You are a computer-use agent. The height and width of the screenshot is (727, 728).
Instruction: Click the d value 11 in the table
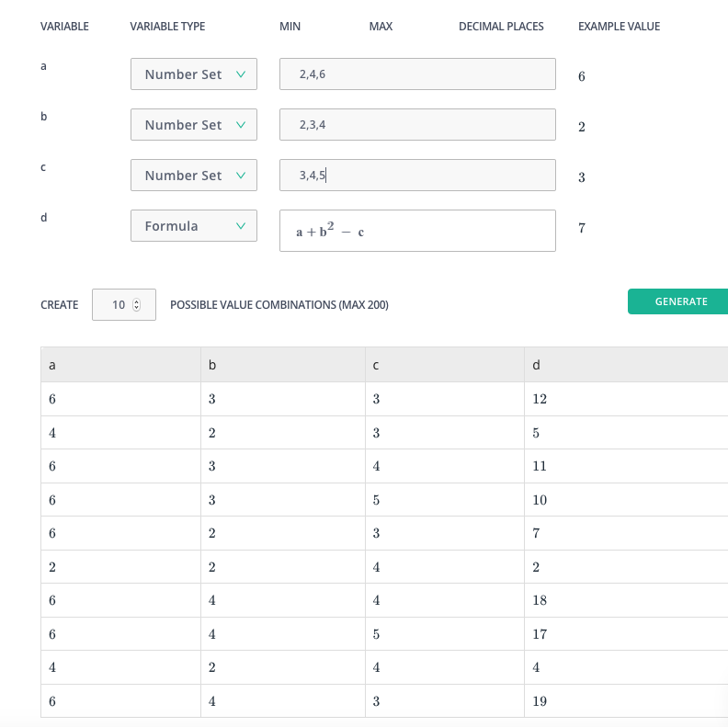tap(540, 466)
